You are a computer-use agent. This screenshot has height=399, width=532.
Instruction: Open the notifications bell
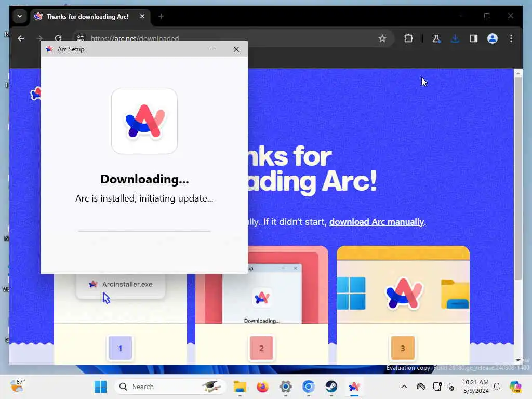497,387
